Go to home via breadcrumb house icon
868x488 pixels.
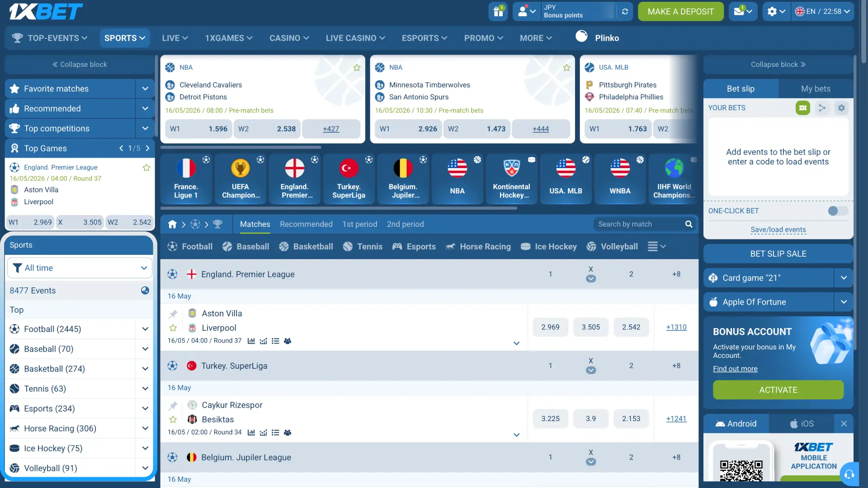point(172,224)
